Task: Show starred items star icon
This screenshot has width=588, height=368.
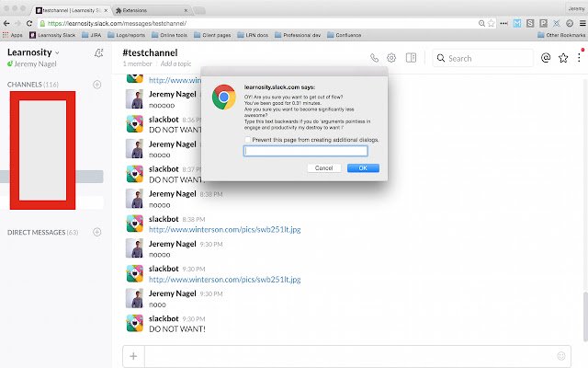Action: coord(563,58)
